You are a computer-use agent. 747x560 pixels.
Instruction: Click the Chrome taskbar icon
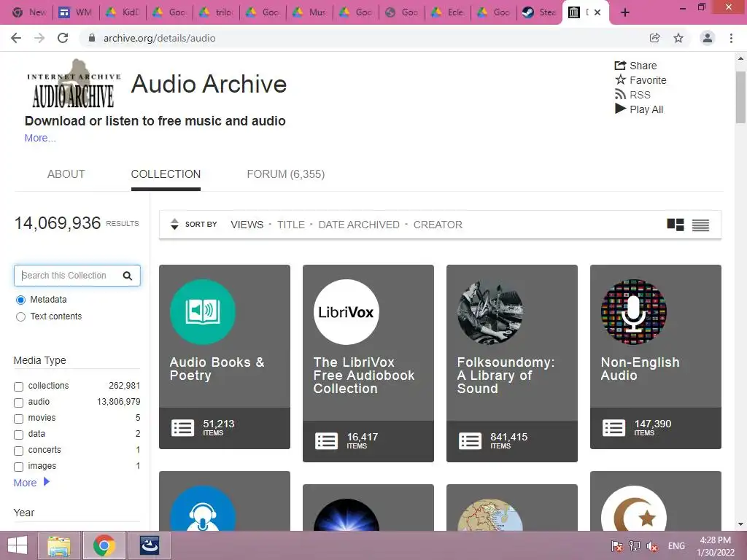[104, 545]
